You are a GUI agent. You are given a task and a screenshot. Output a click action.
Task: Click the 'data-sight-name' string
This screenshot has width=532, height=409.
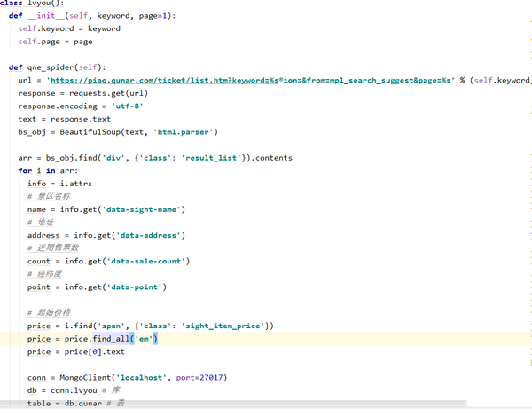(142, 209)
